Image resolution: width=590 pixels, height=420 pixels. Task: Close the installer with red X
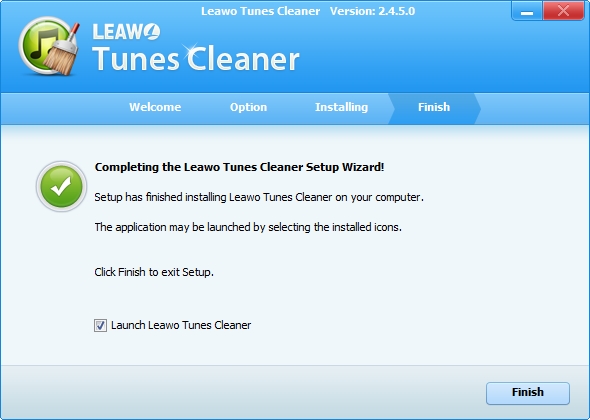(563, 11)
